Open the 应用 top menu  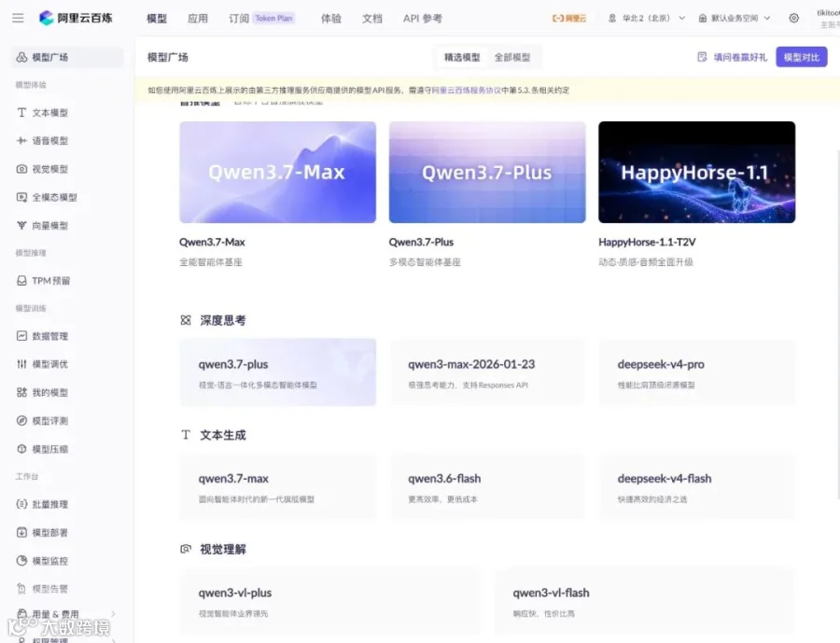coord(198,19)
